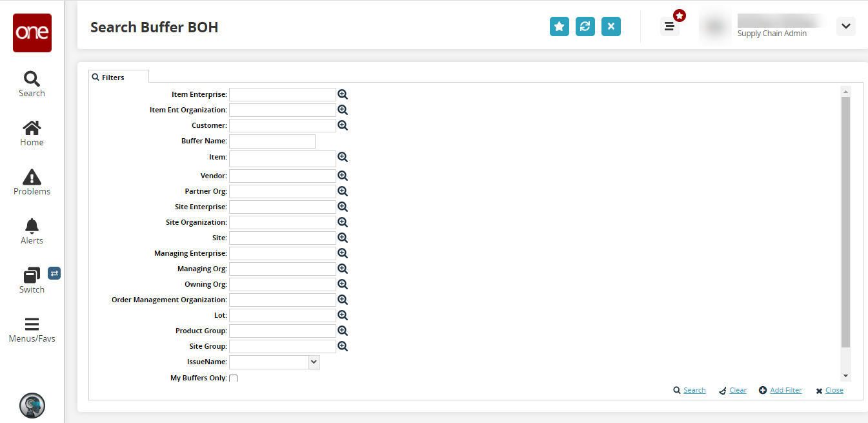
Task: Open Item Enterprise lookup icon
Action: 343,94
